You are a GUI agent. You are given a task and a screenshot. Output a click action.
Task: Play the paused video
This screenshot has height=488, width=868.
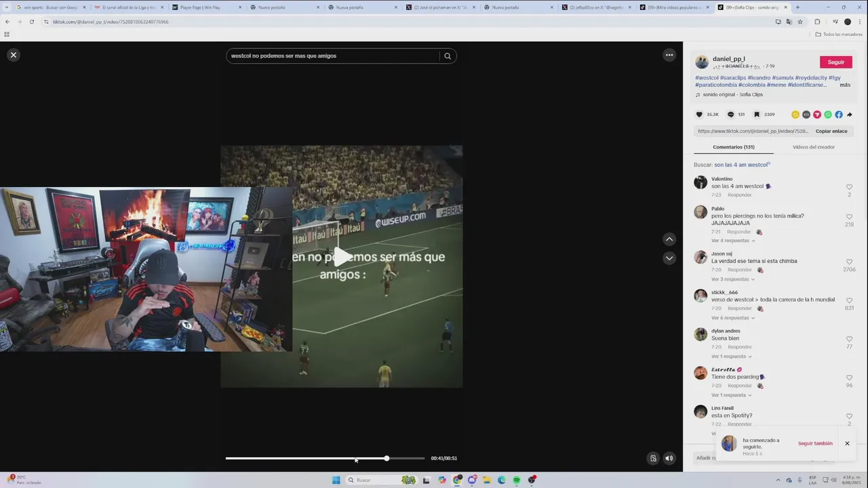[342, 257]
